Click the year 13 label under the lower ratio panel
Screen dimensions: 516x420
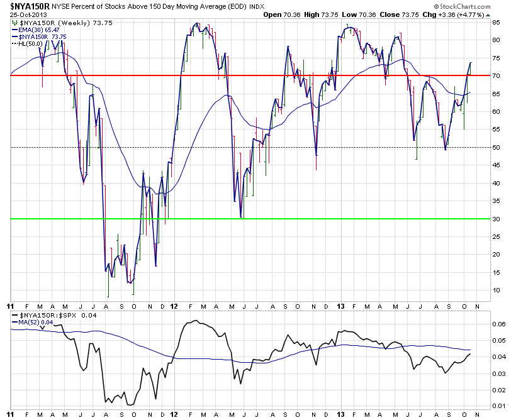point(341,415)
